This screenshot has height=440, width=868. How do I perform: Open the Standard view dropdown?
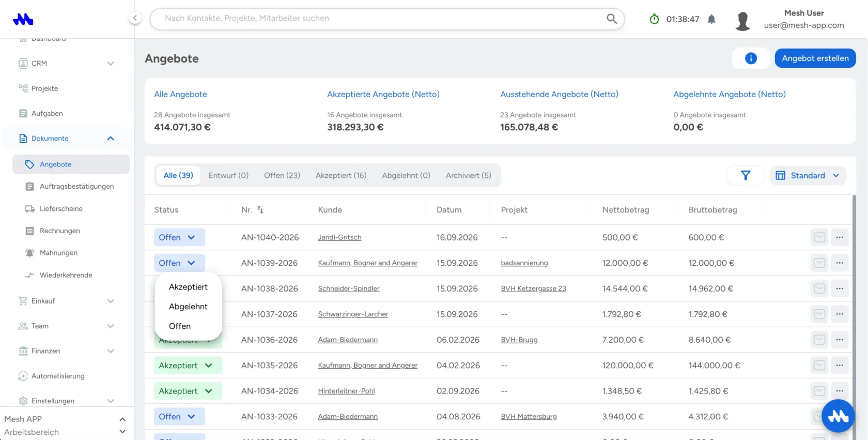pyautogui.click(x=808, y=175)
